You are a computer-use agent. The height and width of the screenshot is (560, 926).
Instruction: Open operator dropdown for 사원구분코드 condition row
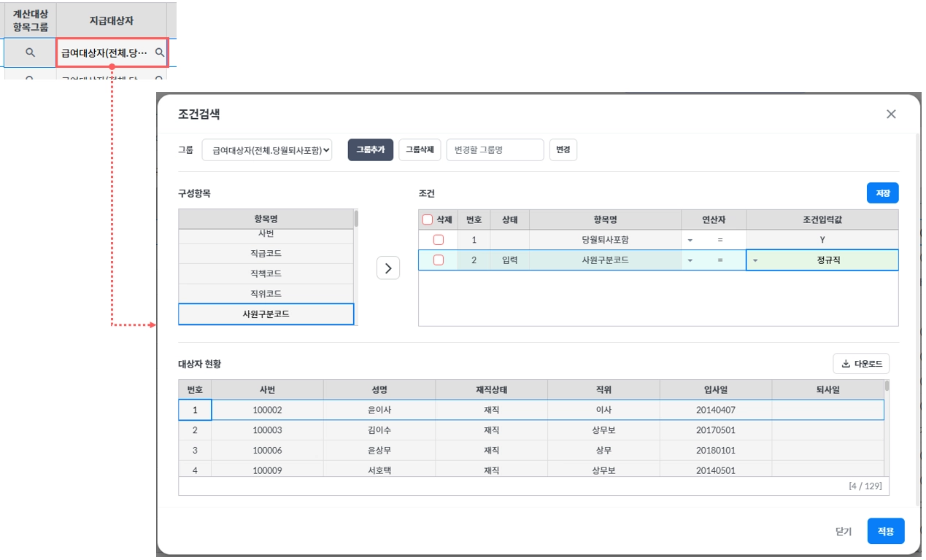tap(690, 260)
